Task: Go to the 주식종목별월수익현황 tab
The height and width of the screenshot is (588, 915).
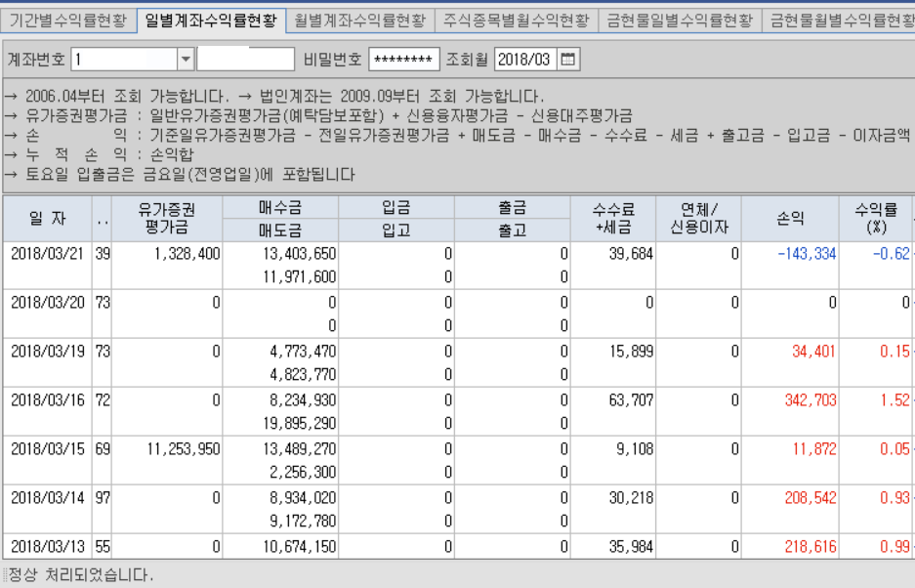Action: (516, 20)
